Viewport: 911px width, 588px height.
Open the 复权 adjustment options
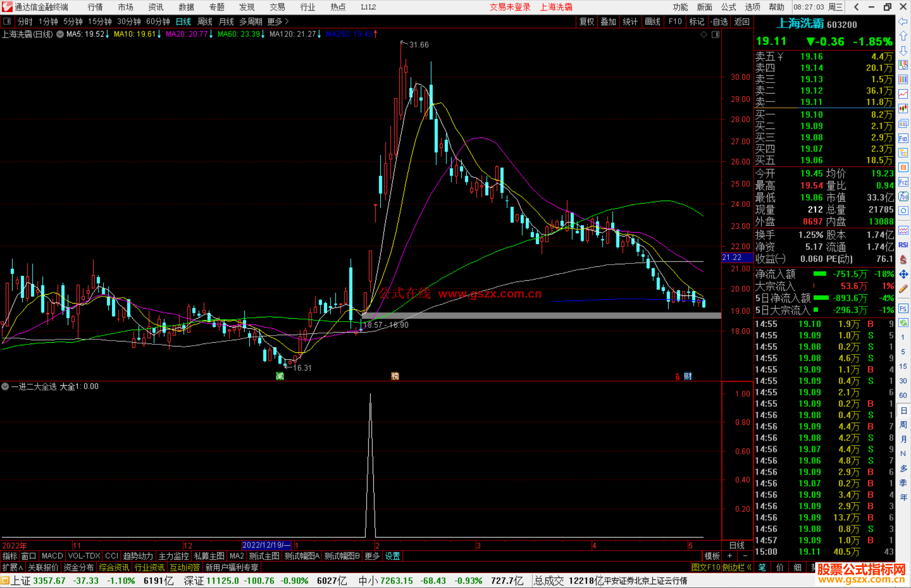(587, 21)
